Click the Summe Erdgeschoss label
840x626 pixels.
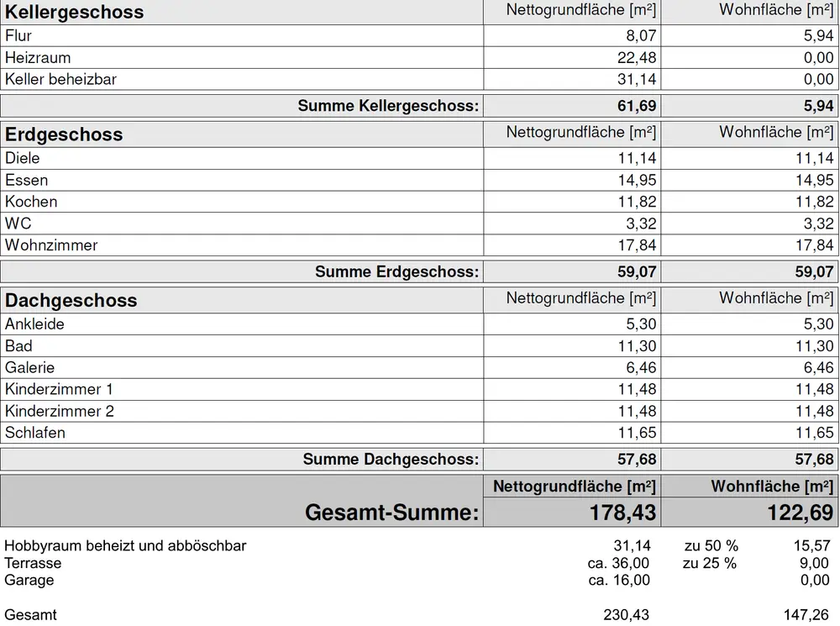[396, 271]
